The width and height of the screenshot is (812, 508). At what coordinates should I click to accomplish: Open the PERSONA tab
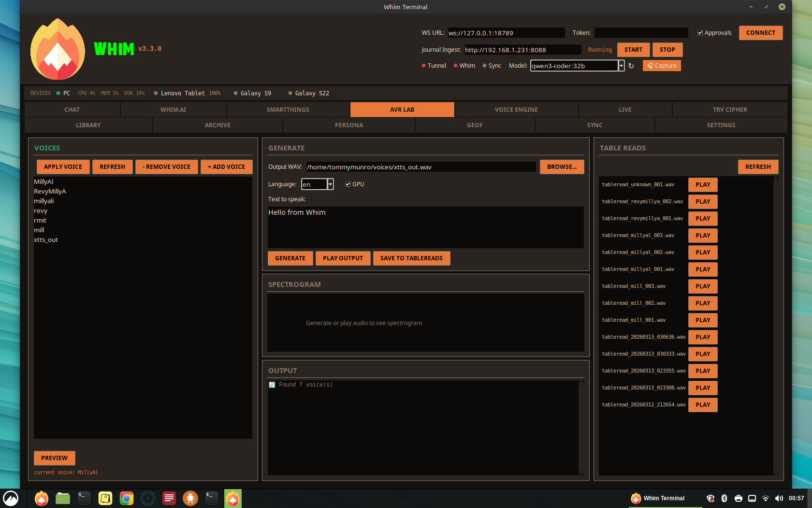(x=349, y=125)
